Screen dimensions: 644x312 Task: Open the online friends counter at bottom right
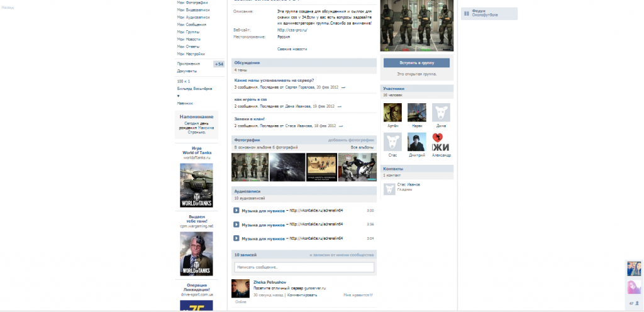[633, 304]
